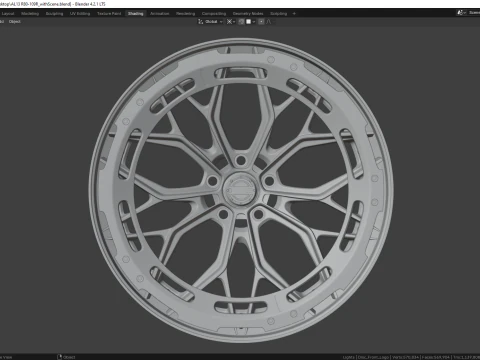Viewport: 480px width, 360px height.
Task: Open the first Sculpting workspace tab
Action: (54, 14)
